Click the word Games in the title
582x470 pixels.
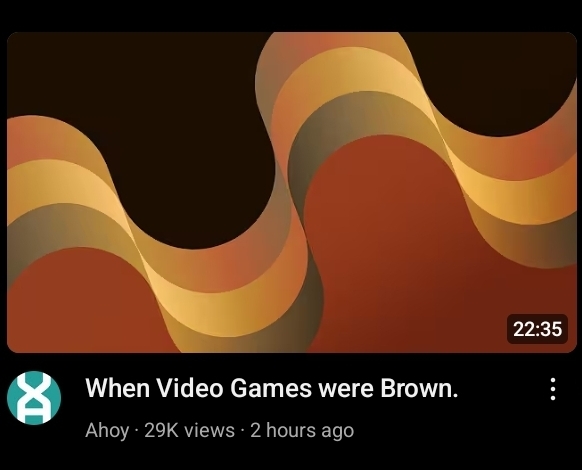point(271,388)
